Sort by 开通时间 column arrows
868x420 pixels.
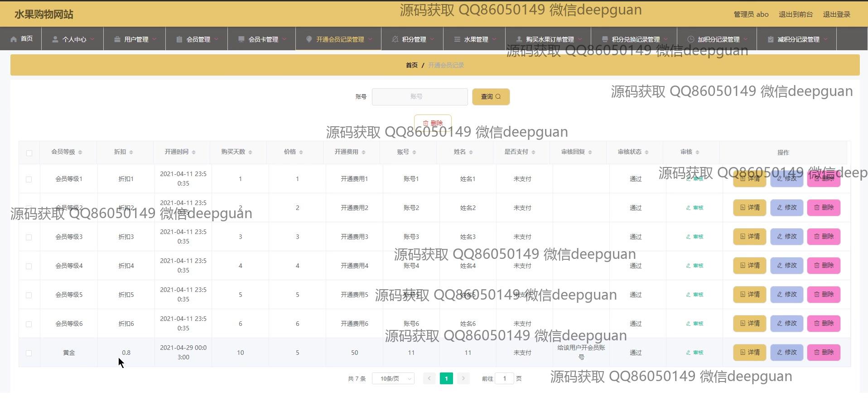tap(193, 152)
